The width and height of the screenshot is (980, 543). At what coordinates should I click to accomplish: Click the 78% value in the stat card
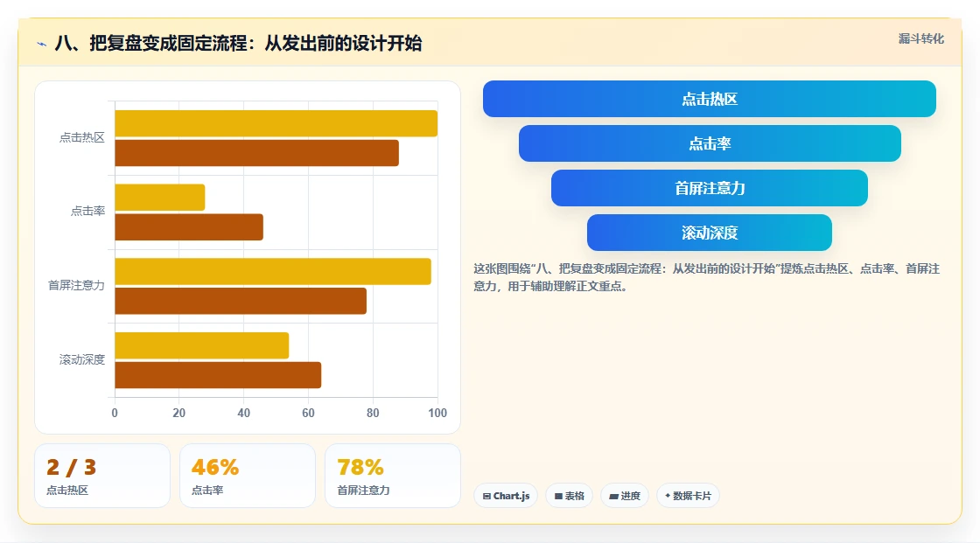pos(360,468)
